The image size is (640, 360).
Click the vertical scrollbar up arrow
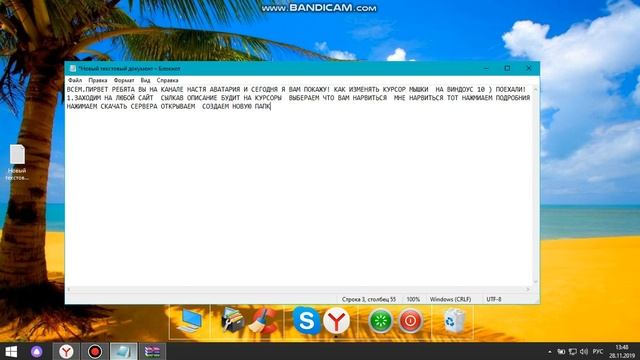point(536,89)
